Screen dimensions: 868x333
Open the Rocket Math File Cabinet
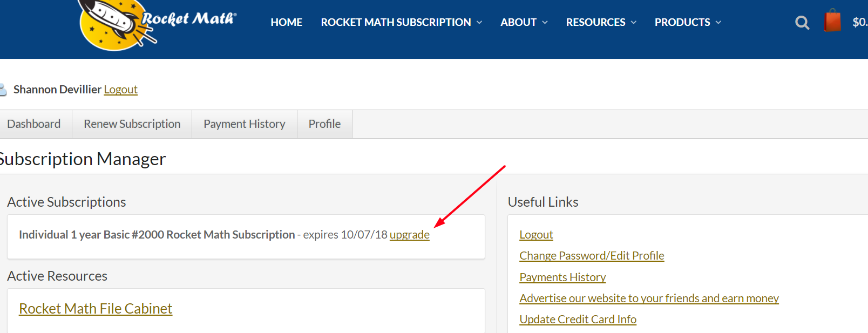[96, 309]
